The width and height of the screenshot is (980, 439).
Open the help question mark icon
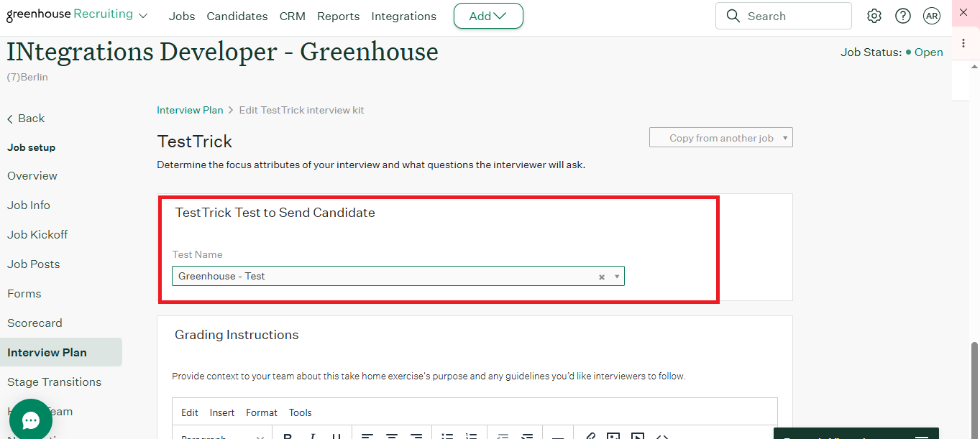tap(903, 16)
